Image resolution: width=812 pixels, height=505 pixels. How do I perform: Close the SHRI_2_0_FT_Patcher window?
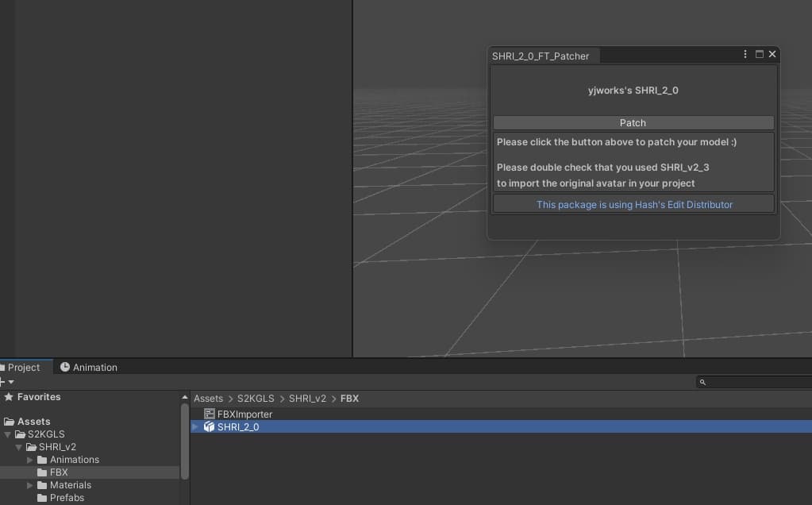772,54
